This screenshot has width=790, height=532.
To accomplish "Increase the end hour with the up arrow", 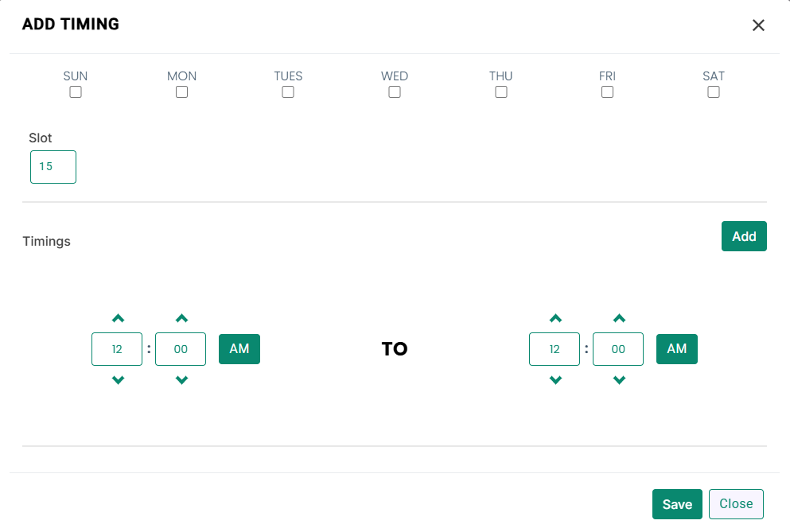I will click(555, 318).
